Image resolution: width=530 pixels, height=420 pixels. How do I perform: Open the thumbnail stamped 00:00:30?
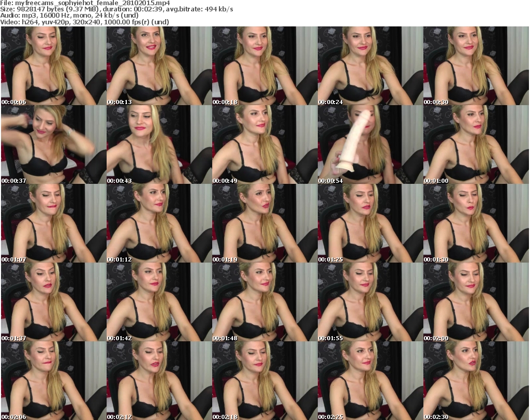[x=476, y=66]
